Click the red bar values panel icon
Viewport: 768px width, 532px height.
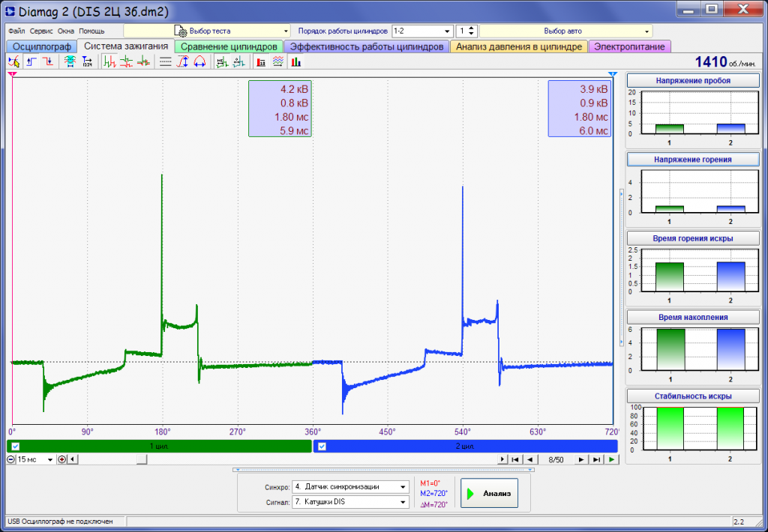(x=262, y=61)
